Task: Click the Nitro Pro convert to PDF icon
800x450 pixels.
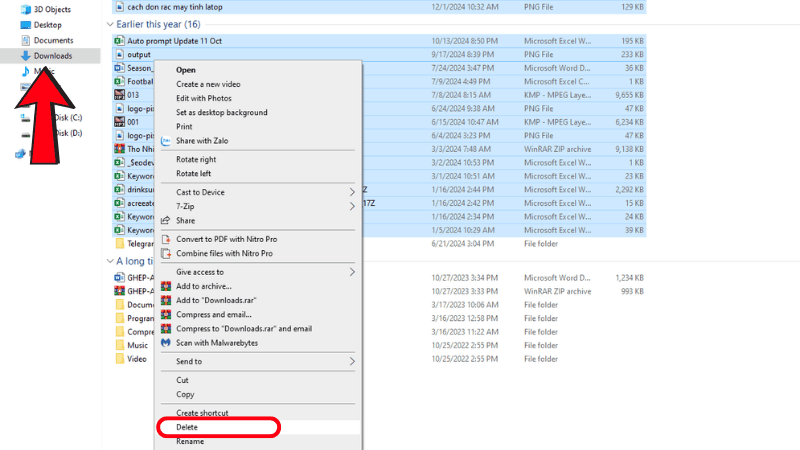Action: coord(166,239)
